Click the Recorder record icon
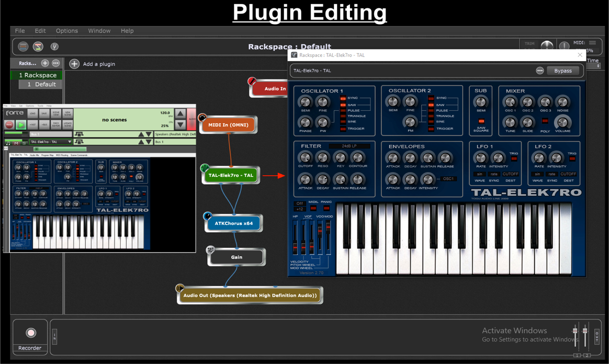 pyautogui.click(x=31, y=333)
